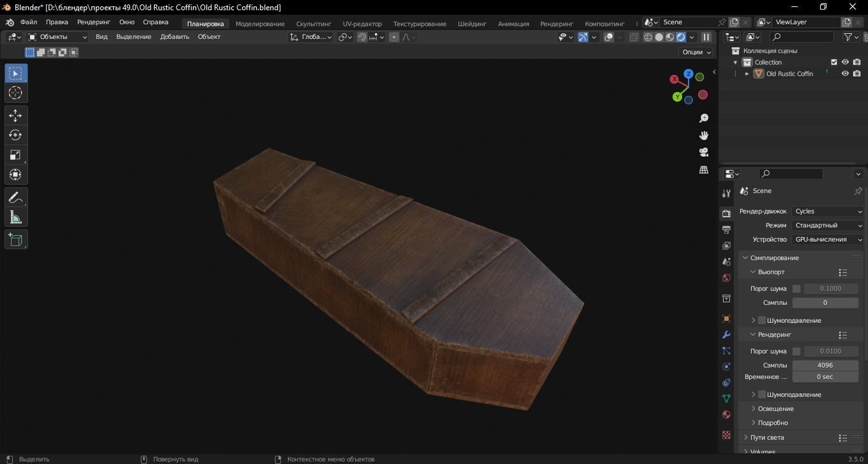Select the Add Cube tool

pos(16,240)
